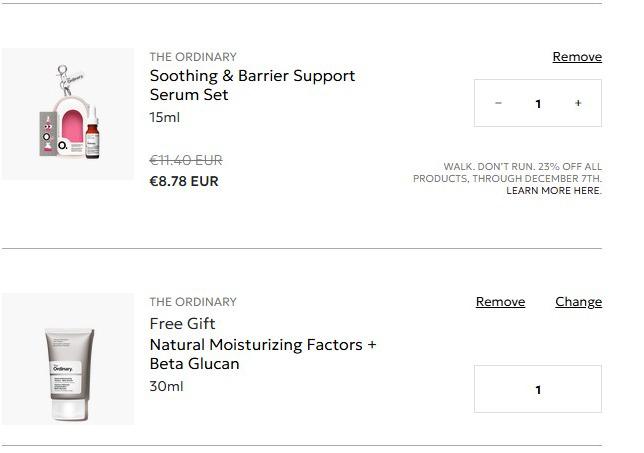Click the Free Gift heading
The image size is (644, 453).
(182, 324)
